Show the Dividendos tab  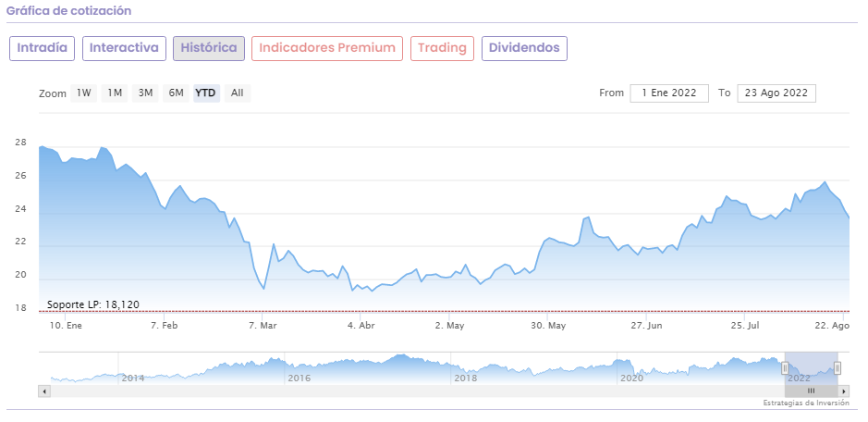[524, 48]
